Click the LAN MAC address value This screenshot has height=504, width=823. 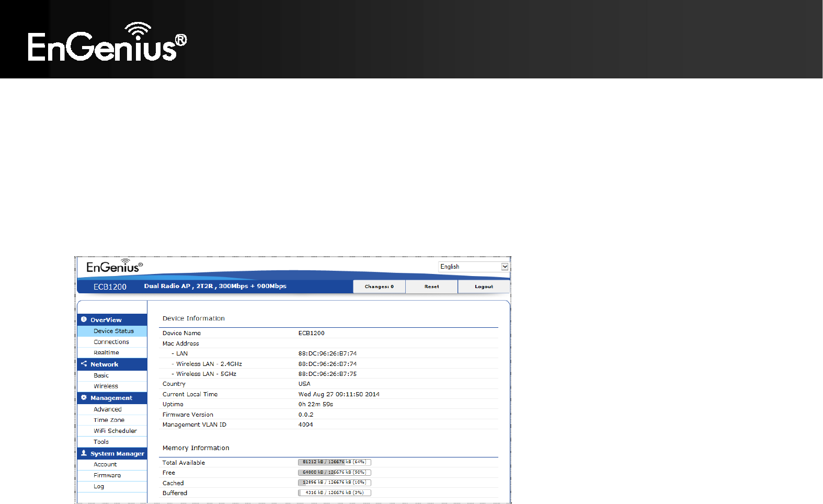[328, 353]
